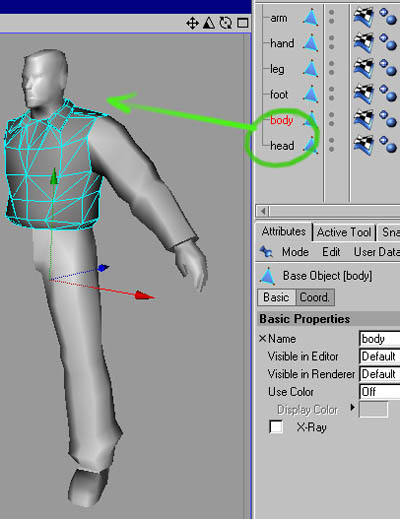Open the Edit menu in Attributes
The height and width of the screenshot is (519, 400).
331,252
